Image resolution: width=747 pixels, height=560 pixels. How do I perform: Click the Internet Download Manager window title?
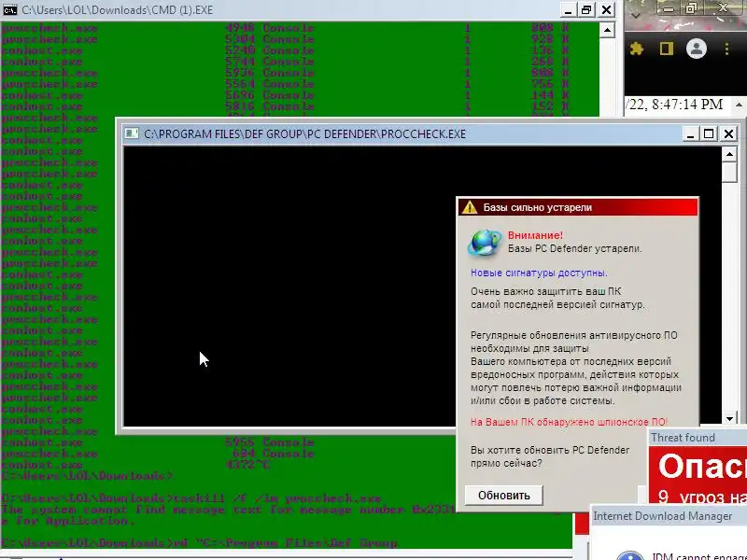662,516
